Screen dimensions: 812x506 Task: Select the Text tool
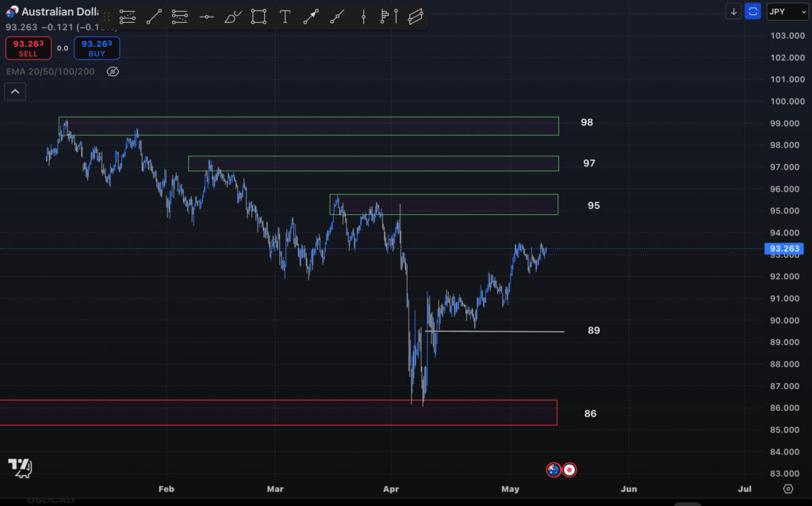pyautogui.click(x=285, y=17)
